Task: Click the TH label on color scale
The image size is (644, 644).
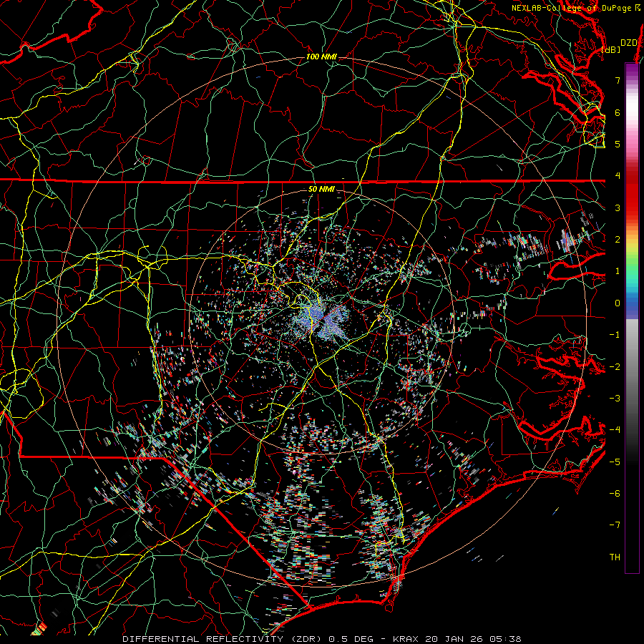Action: (615, 557)
